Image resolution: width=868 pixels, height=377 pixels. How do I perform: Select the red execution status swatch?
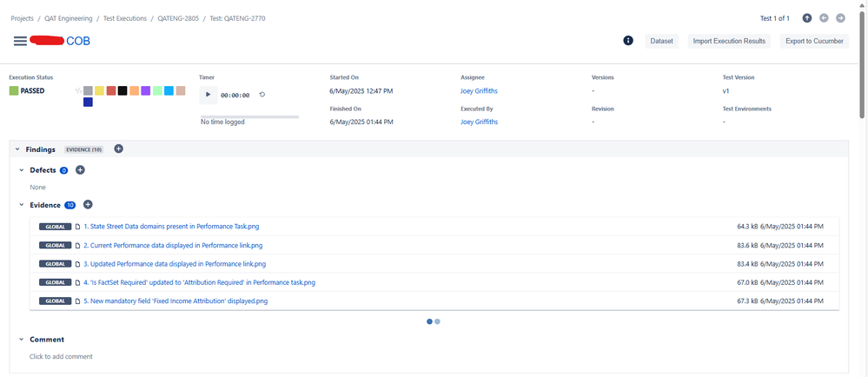[x=111, y=91]
